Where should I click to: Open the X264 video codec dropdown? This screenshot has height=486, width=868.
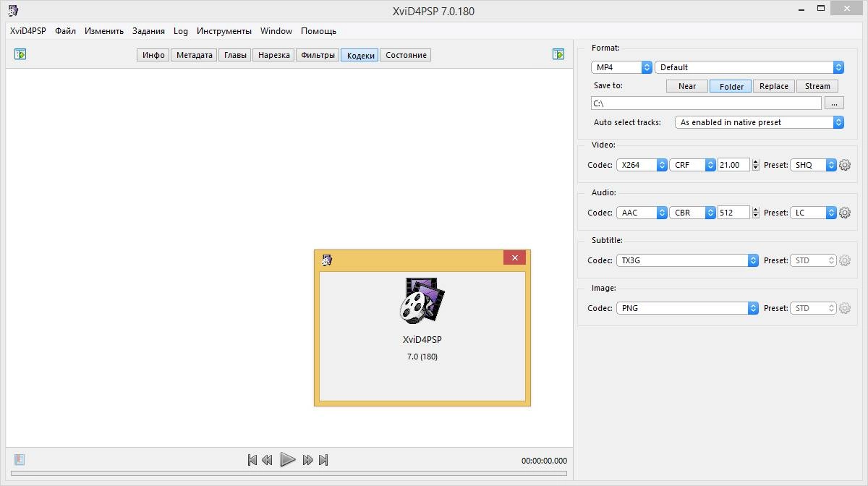[642, 165]
